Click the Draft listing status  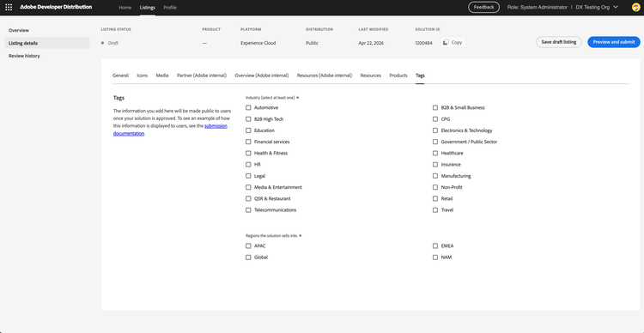[x=113, y=43]
